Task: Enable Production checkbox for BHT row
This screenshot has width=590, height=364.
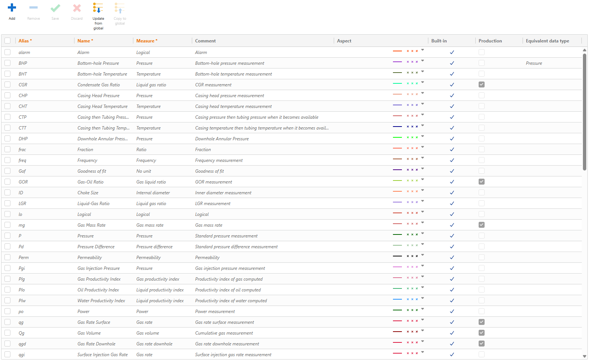Action: [482, 74]
